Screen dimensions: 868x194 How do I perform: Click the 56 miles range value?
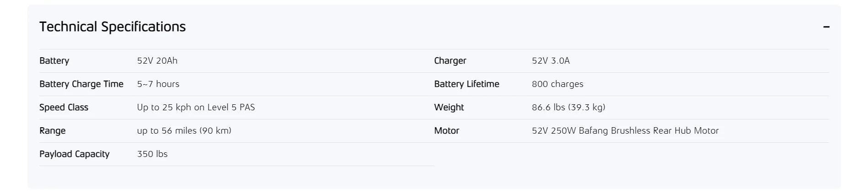(184, 131)
